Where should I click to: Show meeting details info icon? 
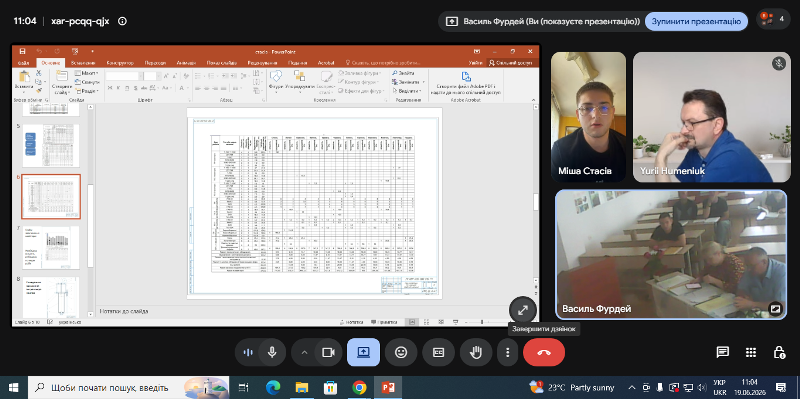pos(122,21)
